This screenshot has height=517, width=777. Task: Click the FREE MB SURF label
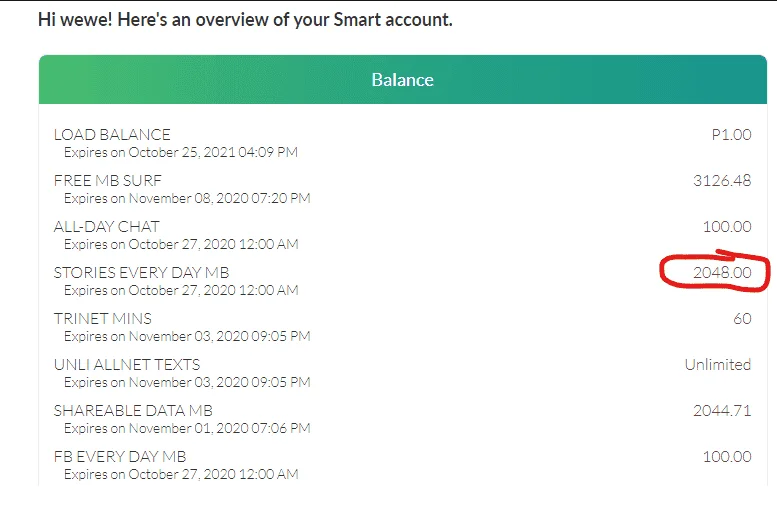pos(108,181)
